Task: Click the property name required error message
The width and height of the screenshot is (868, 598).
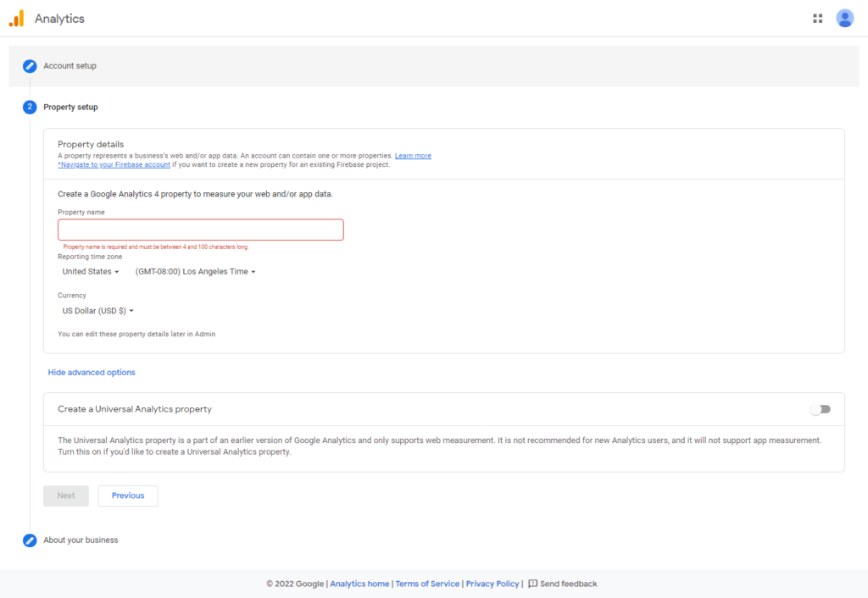Action: (x=156, y=247)
